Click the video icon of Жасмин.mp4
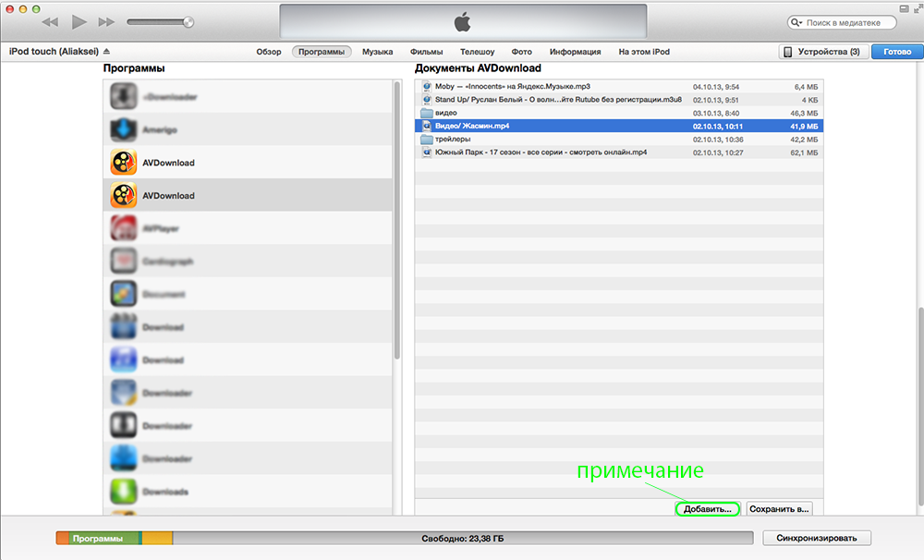This screenshot has height=560, width=924. click(427, 127)
